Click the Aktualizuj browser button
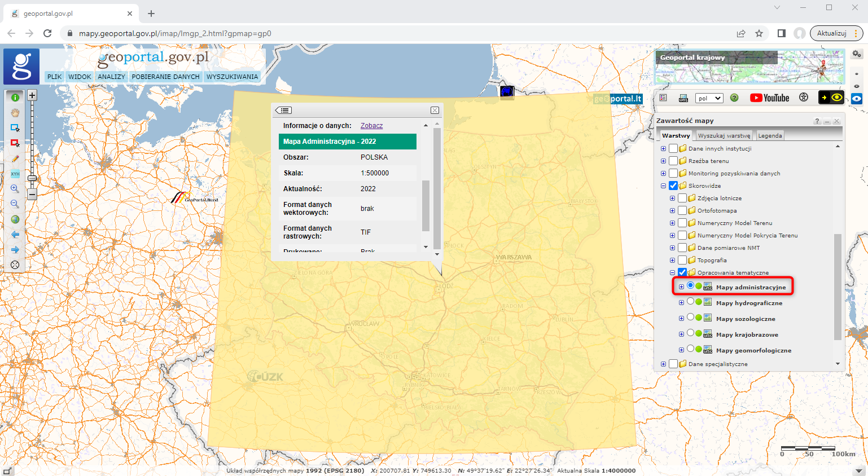This screenshot has width=868, height=476. tap(831, 33)
